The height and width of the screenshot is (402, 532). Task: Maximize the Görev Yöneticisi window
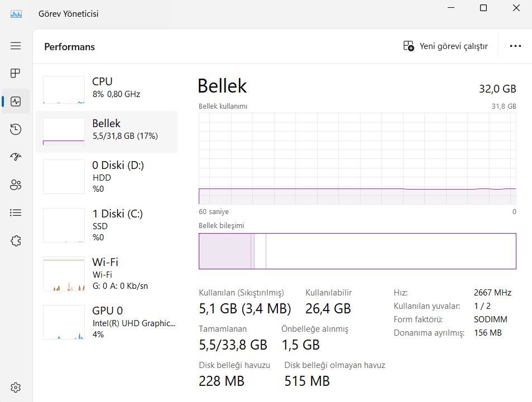(x=483, y=8)
